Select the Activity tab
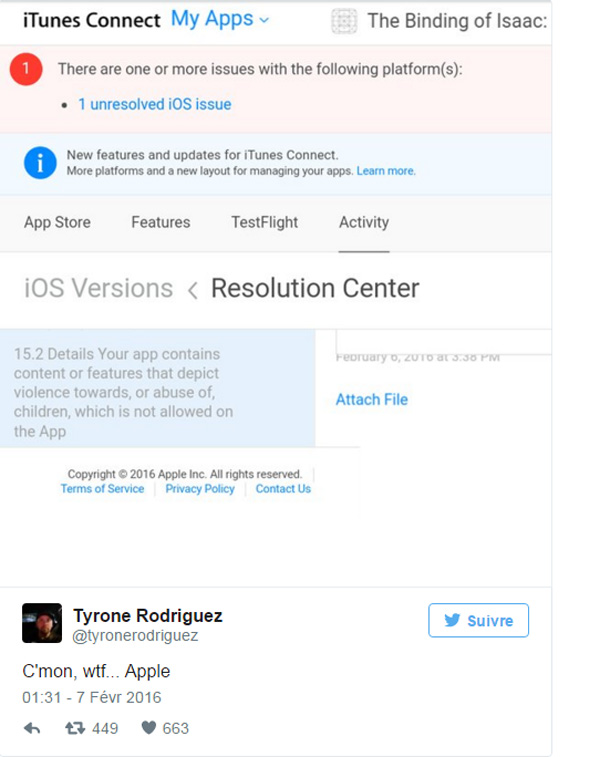Image resolution: width=600 pixels, height=757 pixels. pos(364,222)
